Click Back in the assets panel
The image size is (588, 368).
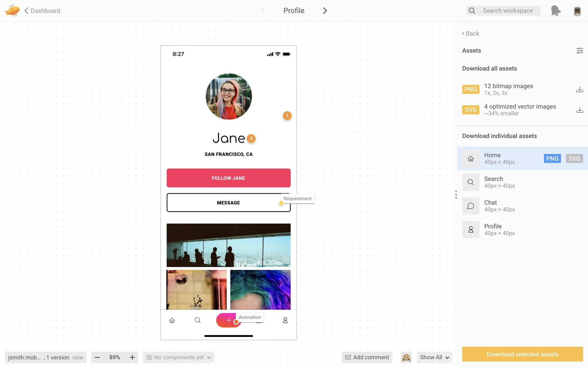(471, 33)
